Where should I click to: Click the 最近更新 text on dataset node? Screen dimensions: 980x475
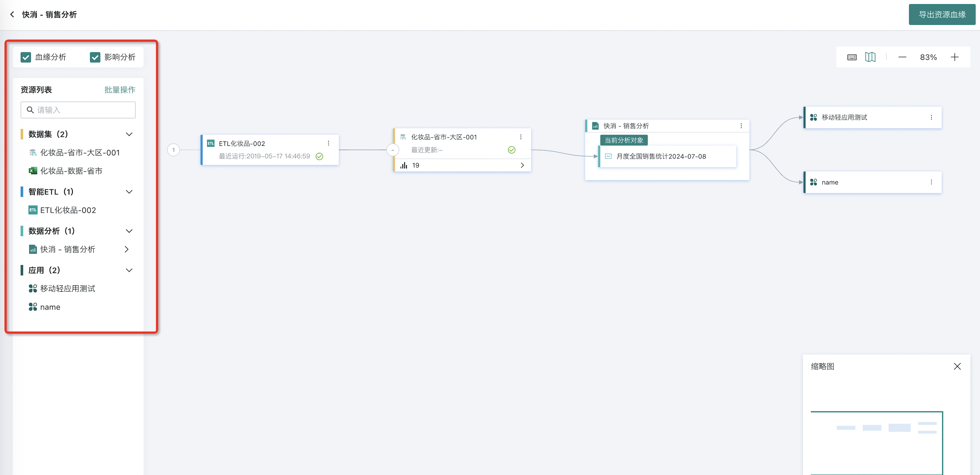pyautogui.click(x=427, y=150)
